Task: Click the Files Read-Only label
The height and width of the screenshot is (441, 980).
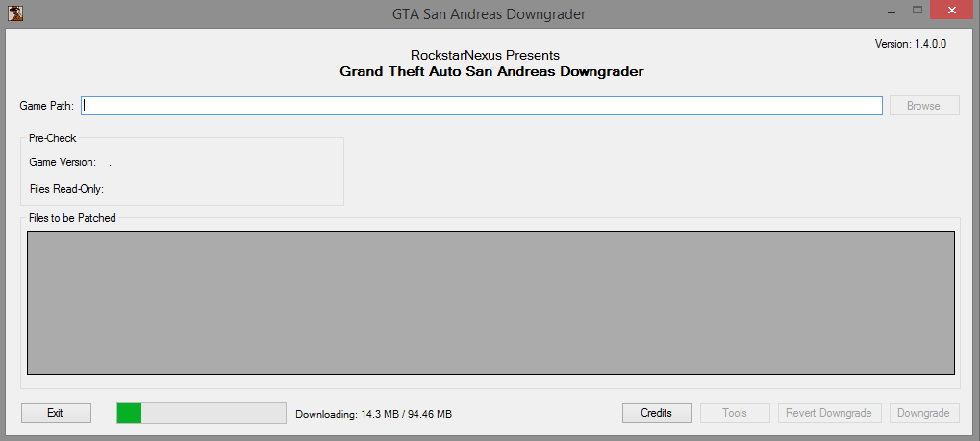Action: [x=66, y=188]
